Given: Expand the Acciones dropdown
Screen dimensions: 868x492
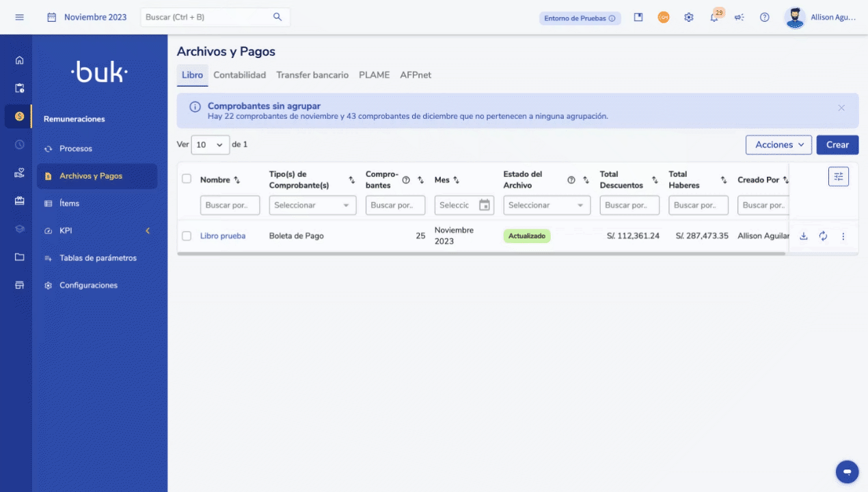Looking at the screenshot, I should 778,145.
